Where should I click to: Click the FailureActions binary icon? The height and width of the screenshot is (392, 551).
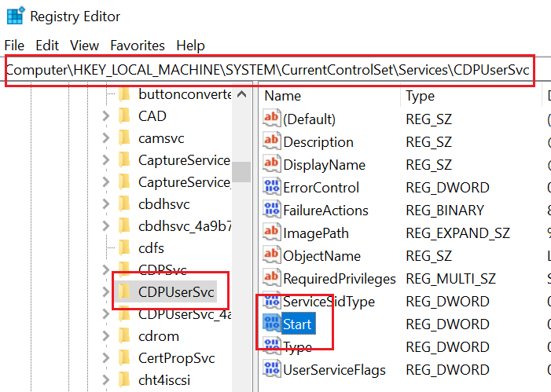click(272, 209)
